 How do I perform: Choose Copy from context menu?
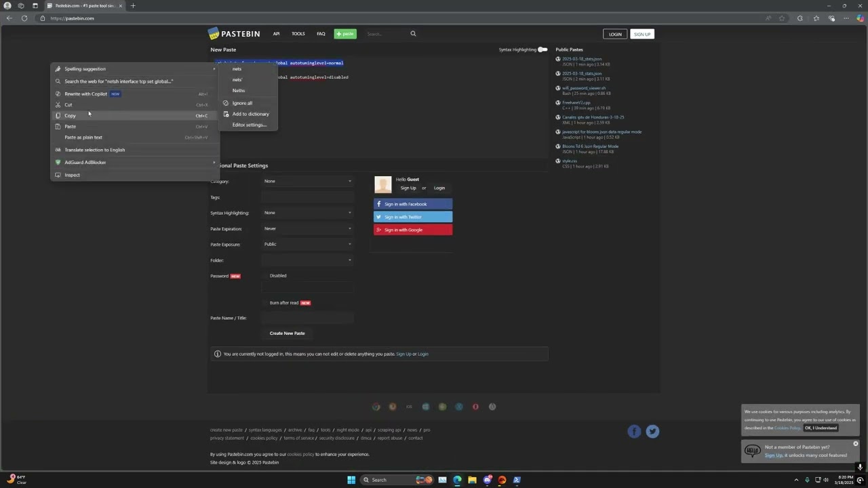135,116
